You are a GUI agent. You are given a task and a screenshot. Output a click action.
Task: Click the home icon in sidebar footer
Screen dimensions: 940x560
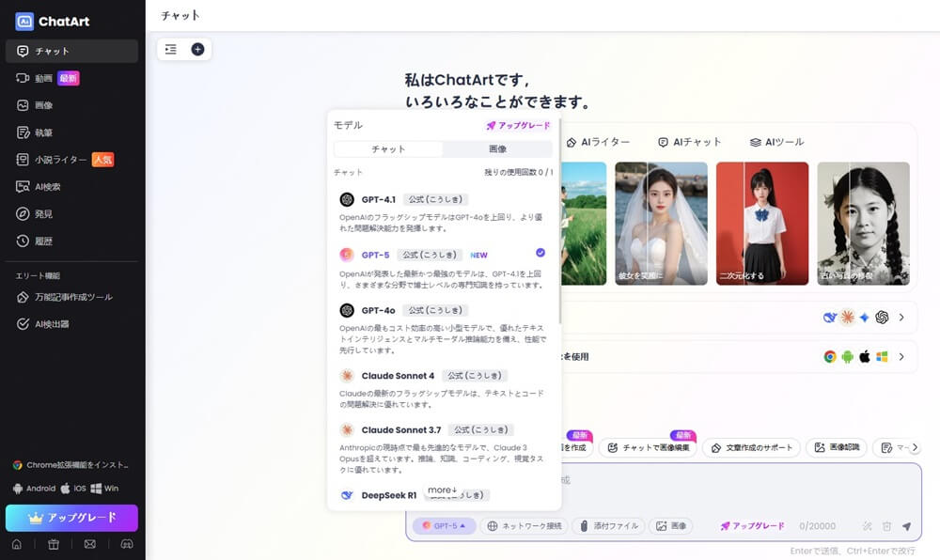pos(17,544)
